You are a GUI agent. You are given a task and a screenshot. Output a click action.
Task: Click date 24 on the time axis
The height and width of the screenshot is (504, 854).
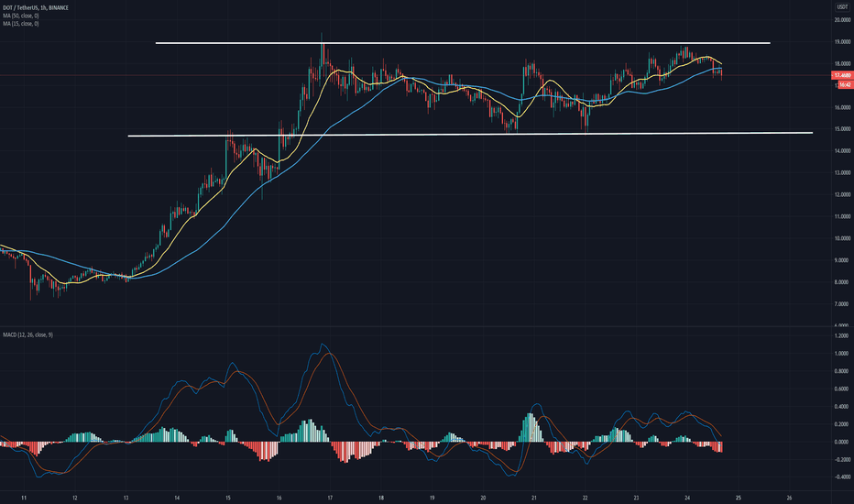click(687, 498)
